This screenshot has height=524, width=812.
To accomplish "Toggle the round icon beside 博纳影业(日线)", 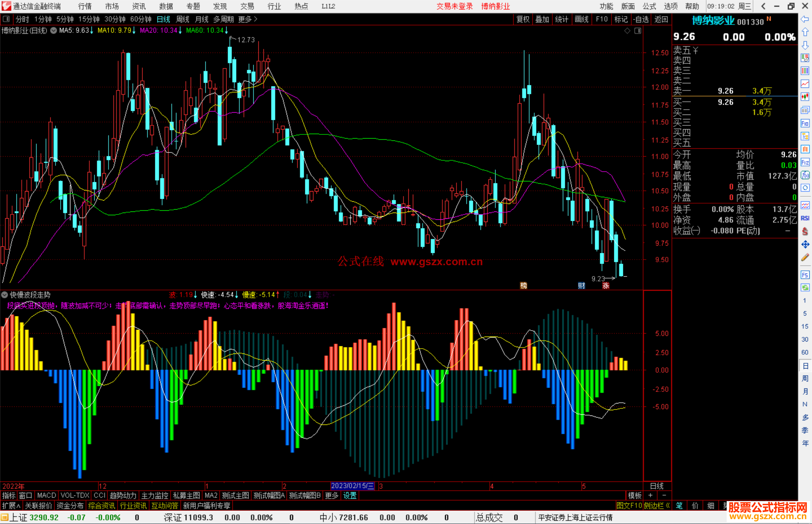I will (54, 30).
